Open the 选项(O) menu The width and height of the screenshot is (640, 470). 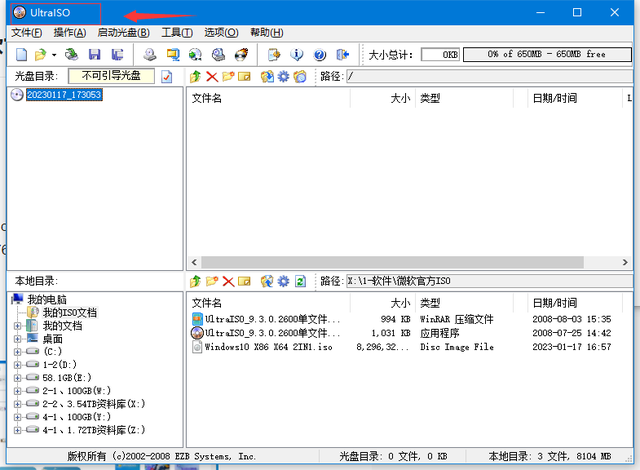221,32
